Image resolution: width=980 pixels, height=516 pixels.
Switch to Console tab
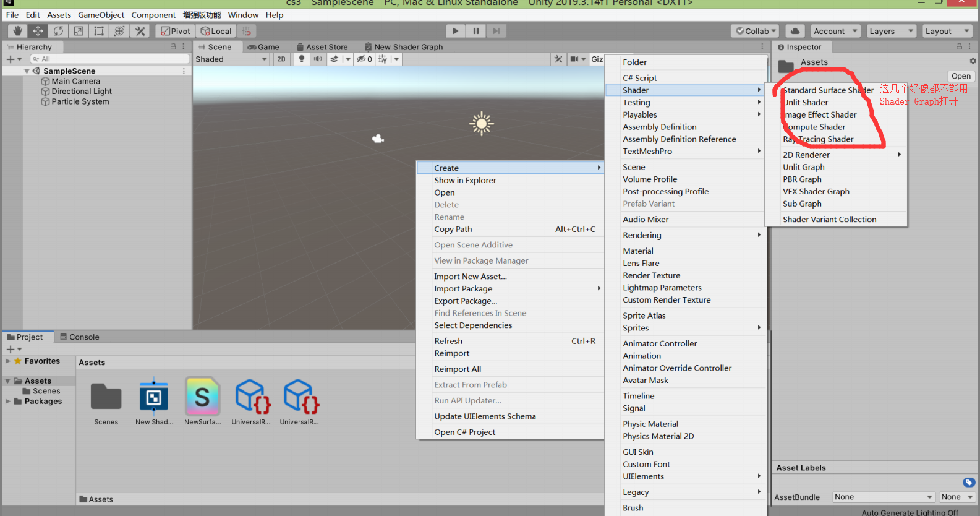point(79,337)
